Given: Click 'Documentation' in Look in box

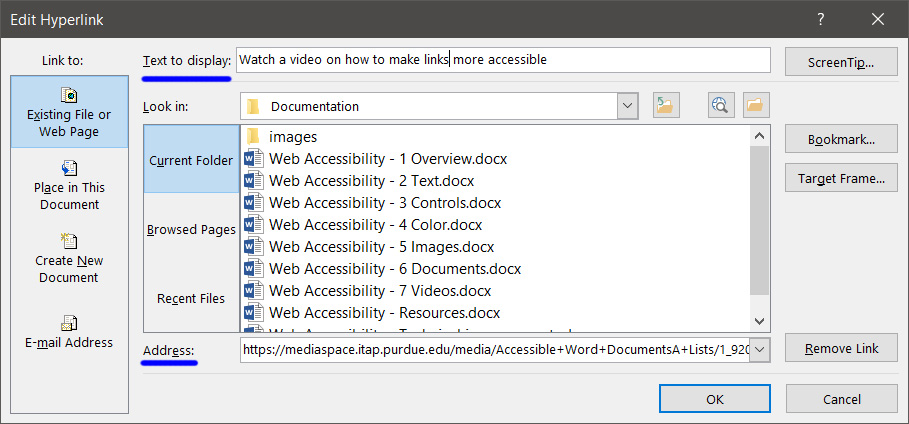Looking at the screenshot, I should tap(315, 106).
